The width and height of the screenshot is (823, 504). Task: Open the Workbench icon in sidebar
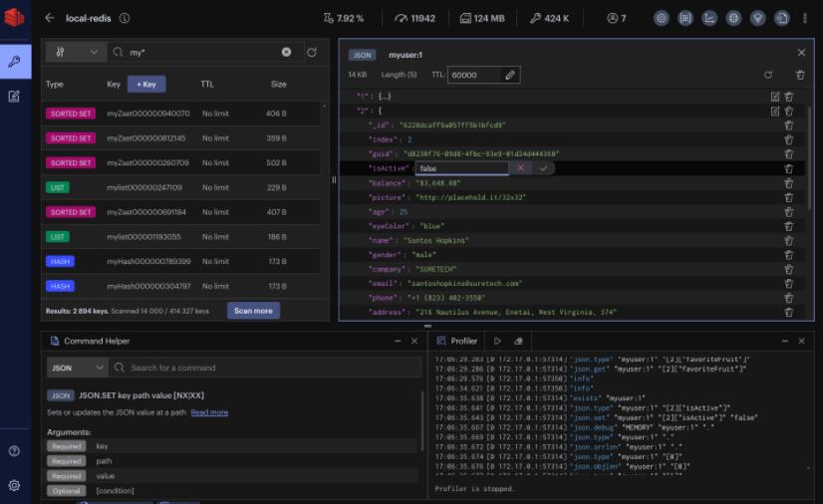click(x=14, y=97)
